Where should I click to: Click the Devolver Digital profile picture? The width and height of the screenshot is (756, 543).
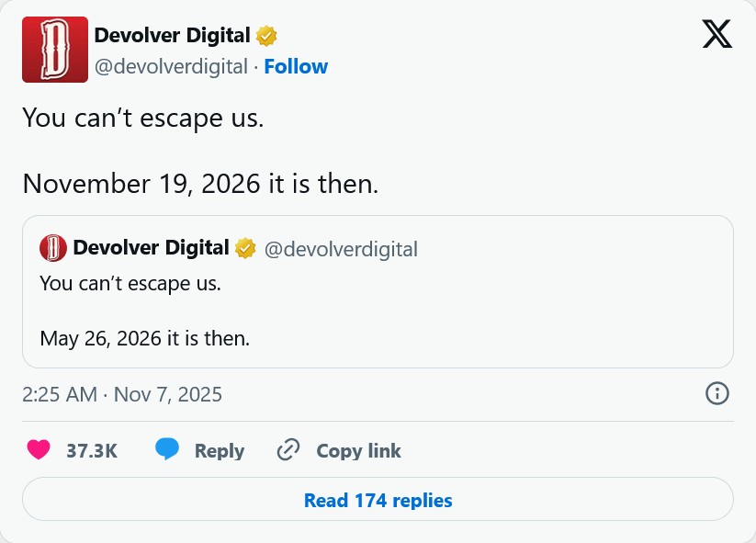[x=54, y=49]
